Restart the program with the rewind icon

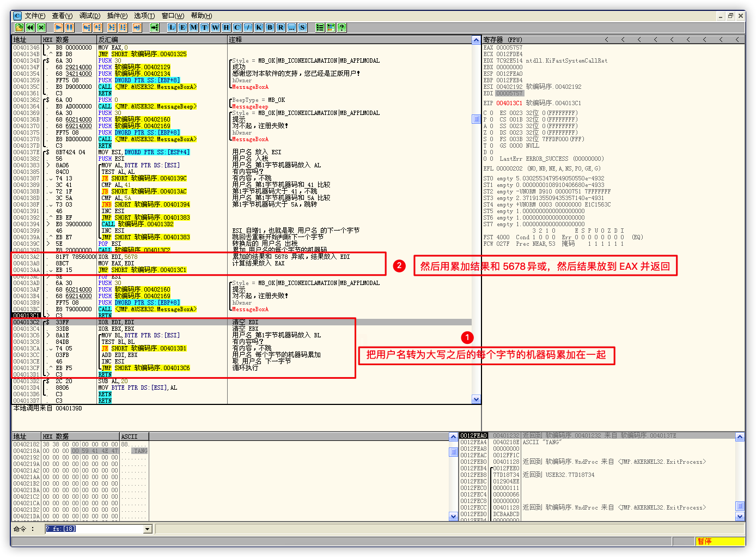[30, 27]
